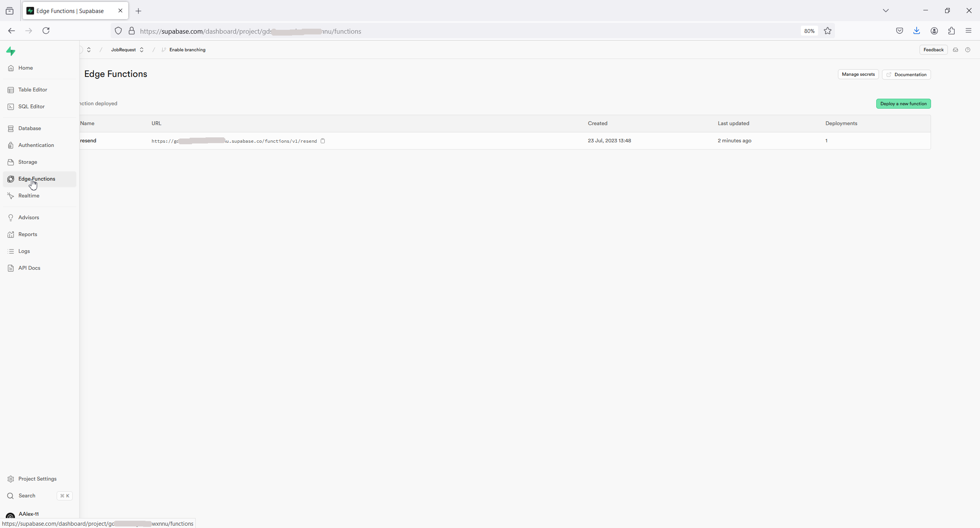This screenshot has width=980, height=528.
Task: Open the help icon in the top right
Action: click(967, 50)
